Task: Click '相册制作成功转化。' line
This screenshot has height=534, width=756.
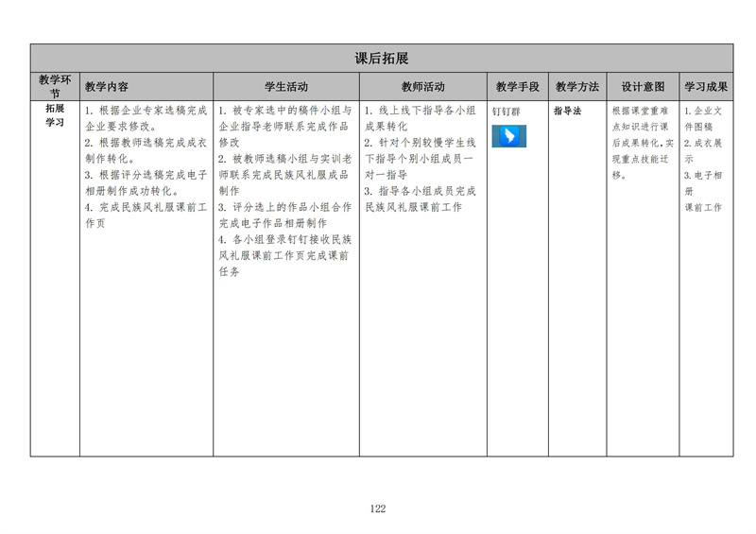Action: 132,191
